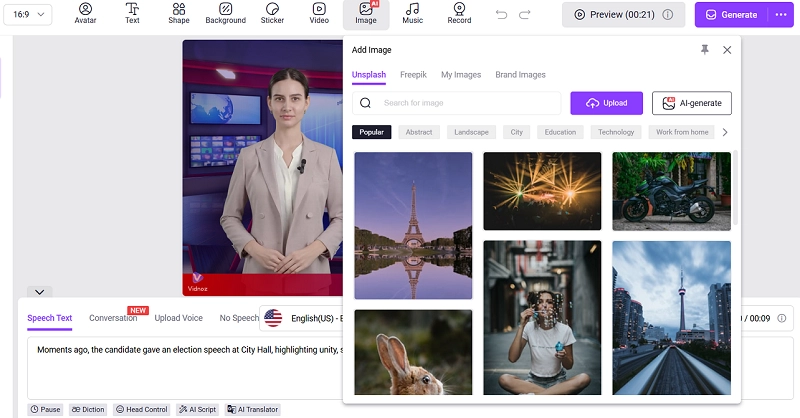Screen dimensions: 800x418
Task: Click the undo arrow
Action: coord(502,14)
